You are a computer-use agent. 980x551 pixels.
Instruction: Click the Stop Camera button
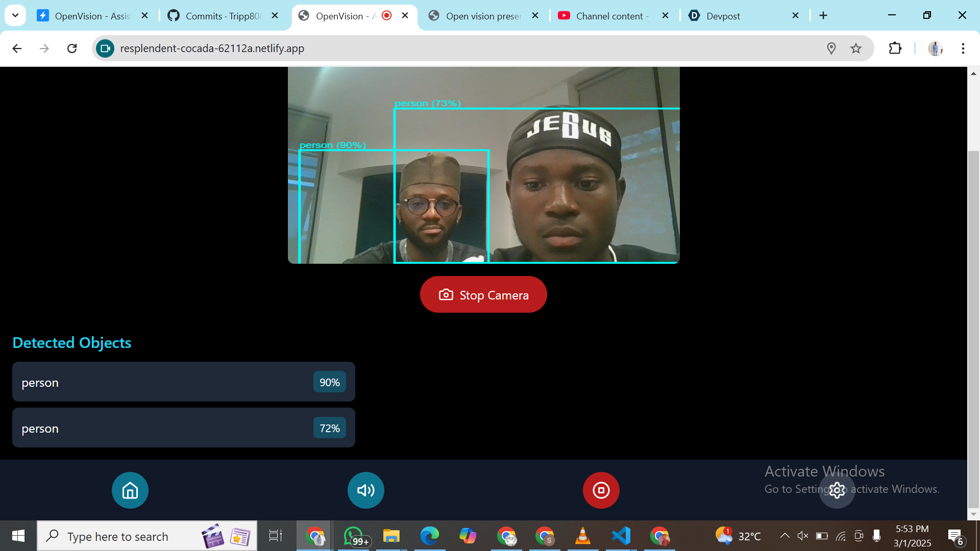(x=483, y=295)
